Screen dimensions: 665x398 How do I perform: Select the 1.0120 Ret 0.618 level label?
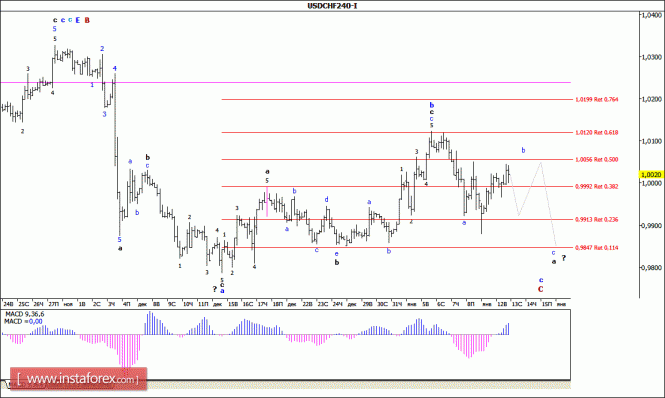[596, 132]
